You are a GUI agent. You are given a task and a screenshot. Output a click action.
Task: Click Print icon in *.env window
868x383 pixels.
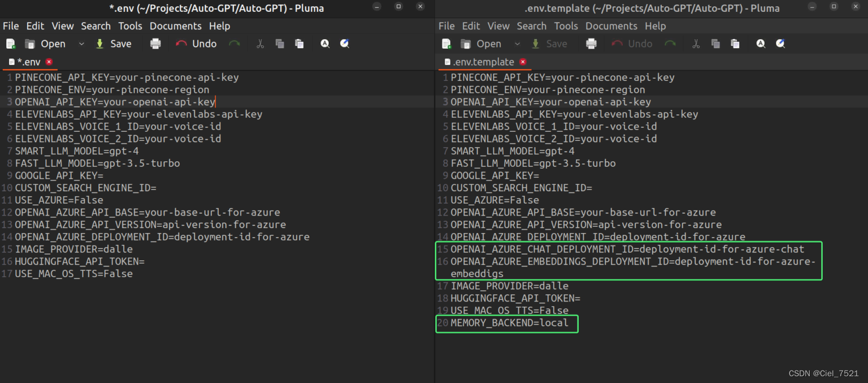click(x=155, y=44)
